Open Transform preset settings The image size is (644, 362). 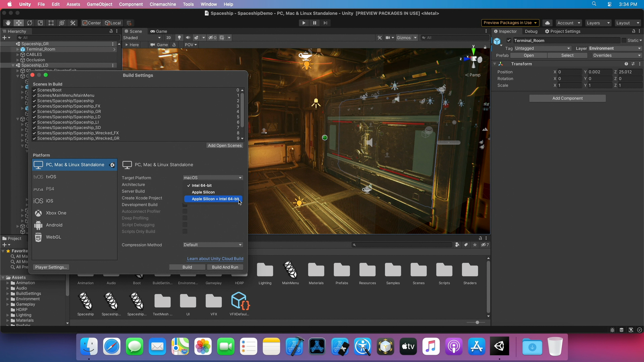point(633,64)
